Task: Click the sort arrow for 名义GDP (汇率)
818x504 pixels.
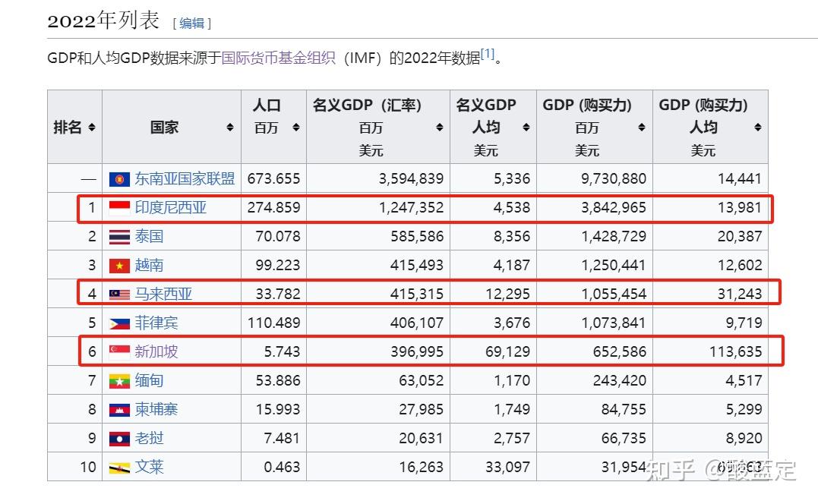Action: coord(440,128)
